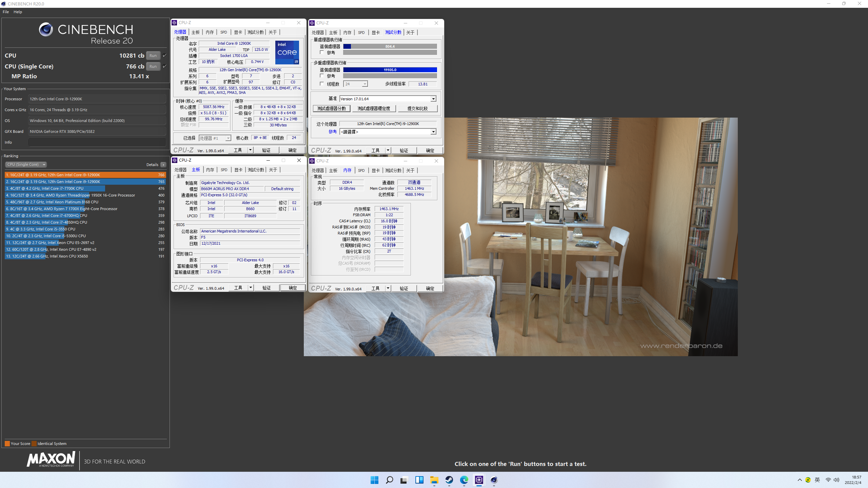Open taskbar Search magnifier icon

pyautogui.click(x=389, y=480)
